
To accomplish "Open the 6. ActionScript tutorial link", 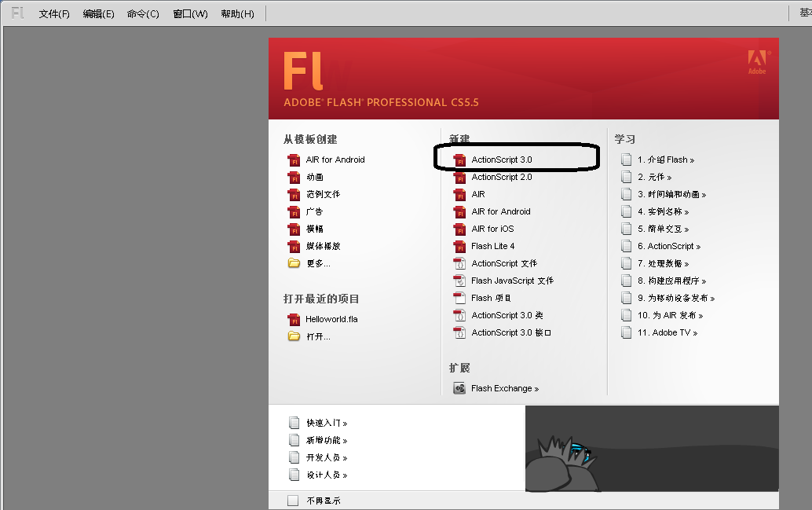I will (x=669, y=246).
